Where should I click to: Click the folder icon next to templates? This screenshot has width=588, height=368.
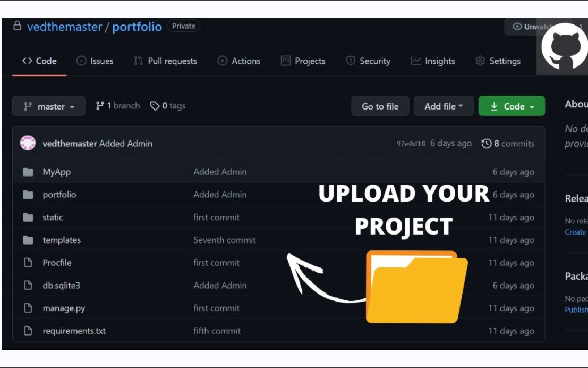tap(28, 240)
